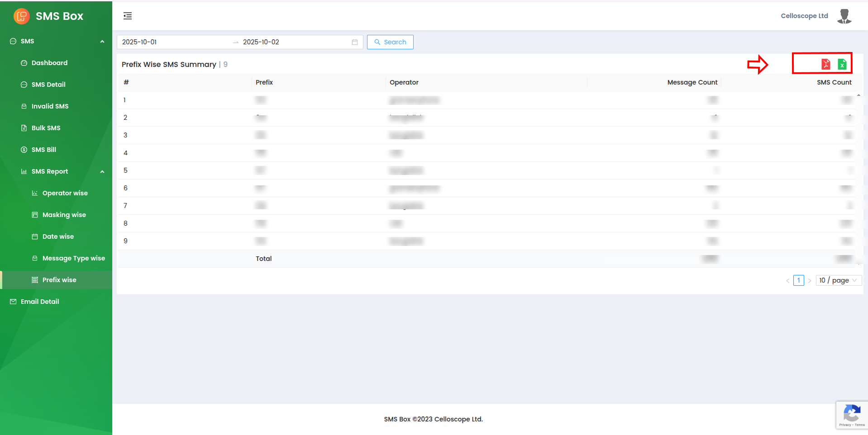The height and width of the screenshot is (435, 868).
Task: Select the Bulk SMS menu item
Action: click(46, 128)
